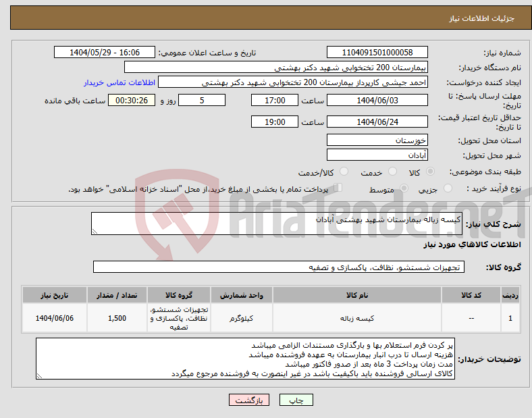The width and height of the screenshot is (532, 418).
Task: Click the goods group field تجهیزات شستشو
Action: pos(279,267)
